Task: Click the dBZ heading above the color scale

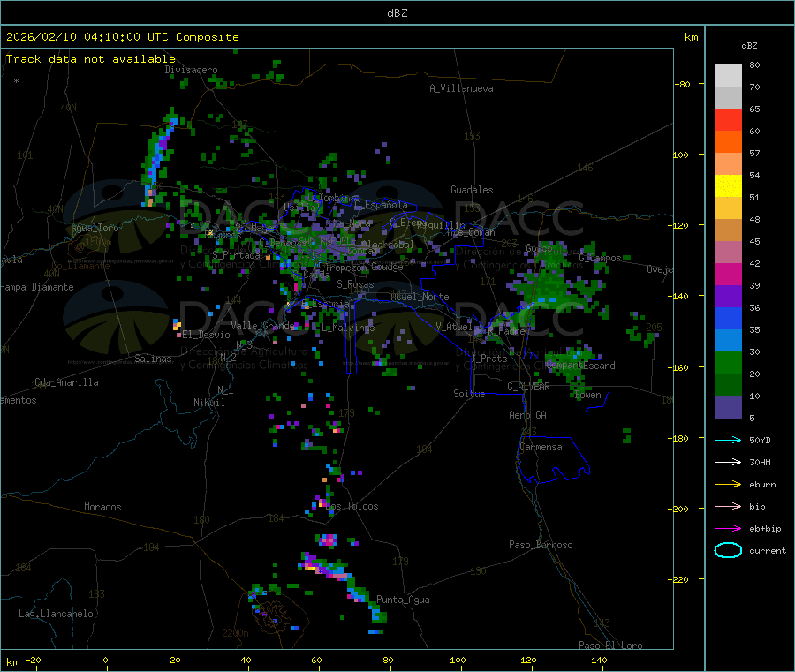Action: click(749, 46)
